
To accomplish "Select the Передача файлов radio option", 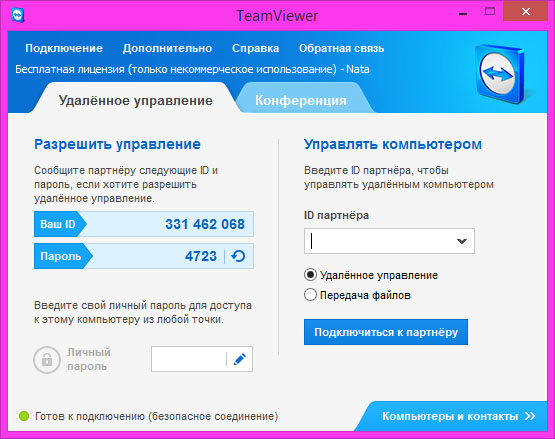I will pyautogui.click(x=310, y=295).
